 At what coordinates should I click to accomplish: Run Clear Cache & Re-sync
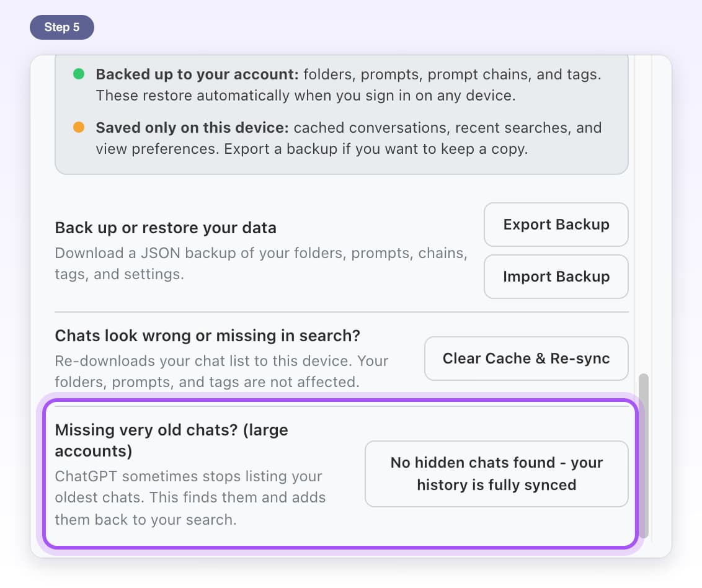[526, 359]
